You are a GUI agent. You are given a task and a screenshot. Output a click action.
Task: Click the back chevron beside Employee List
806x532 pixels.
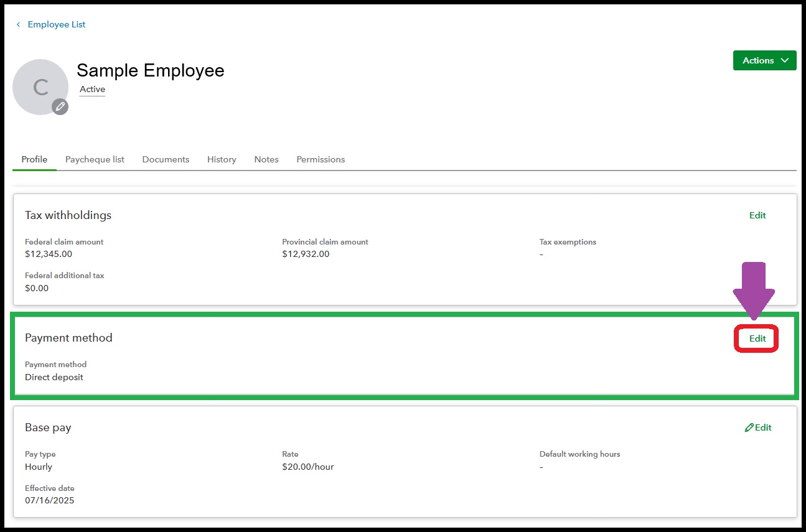(19, 25)
